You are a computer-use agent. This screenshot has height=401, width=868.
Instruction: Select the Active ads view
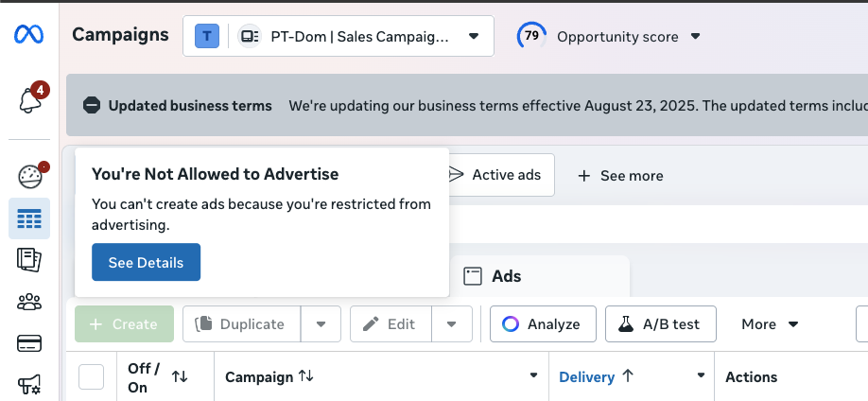[x=495, y=175]
